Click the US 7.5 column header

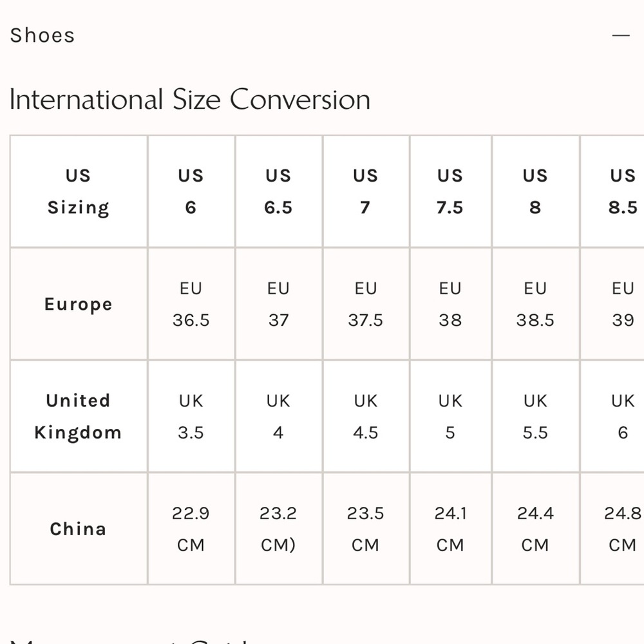(450, 191)
